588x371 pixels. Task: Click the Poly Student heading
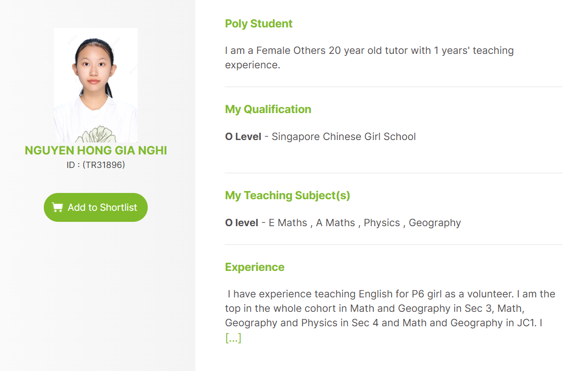coord(258,24)
